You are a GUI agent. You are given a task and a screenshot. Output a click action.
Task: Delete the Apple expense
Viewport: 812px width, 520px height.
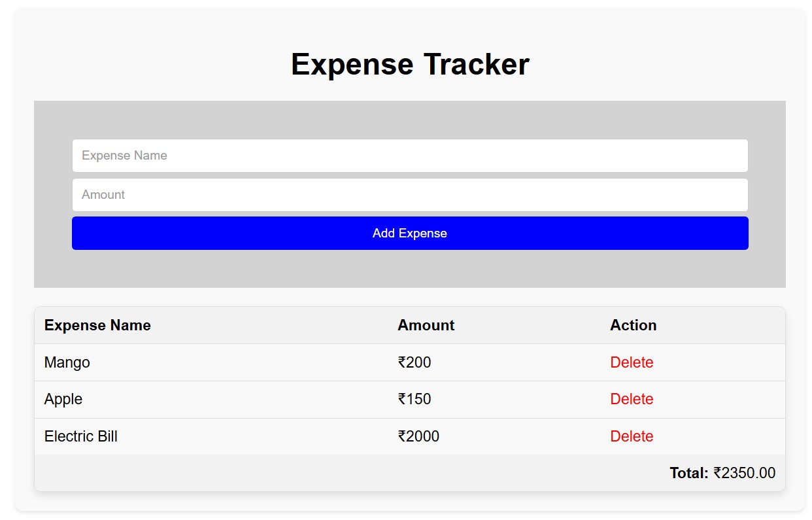(x=632, y=399)
